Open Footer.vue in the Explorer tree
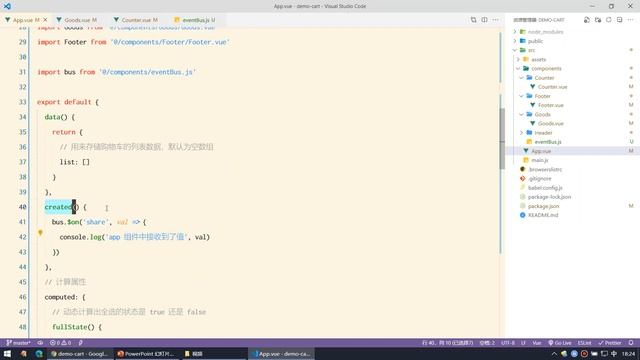This screenshot has height=360, width=640. pos(551,105)
